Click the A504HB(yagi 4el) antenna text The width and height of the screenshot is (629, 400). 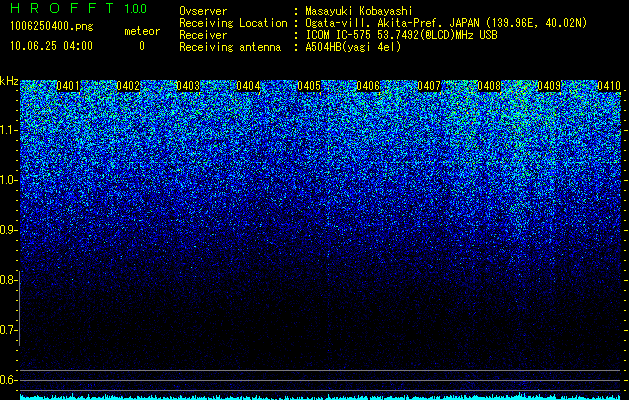coord(353,47)
